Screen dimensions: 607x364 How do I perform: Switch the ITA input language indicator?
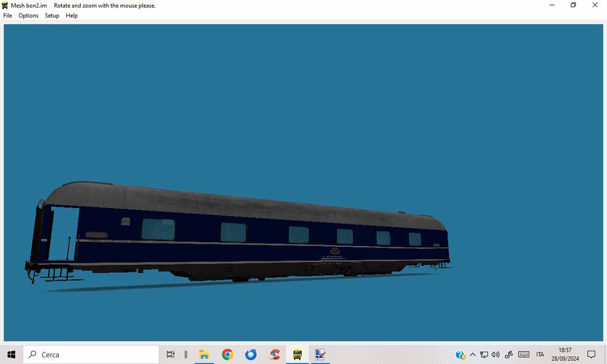540,354
